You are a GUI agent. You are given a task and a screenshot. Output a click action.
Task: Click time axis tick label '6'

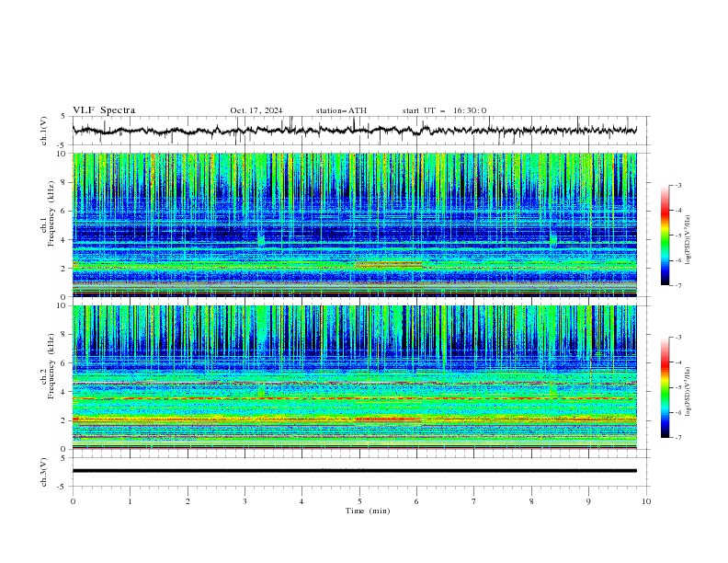(x=416, y=501)
